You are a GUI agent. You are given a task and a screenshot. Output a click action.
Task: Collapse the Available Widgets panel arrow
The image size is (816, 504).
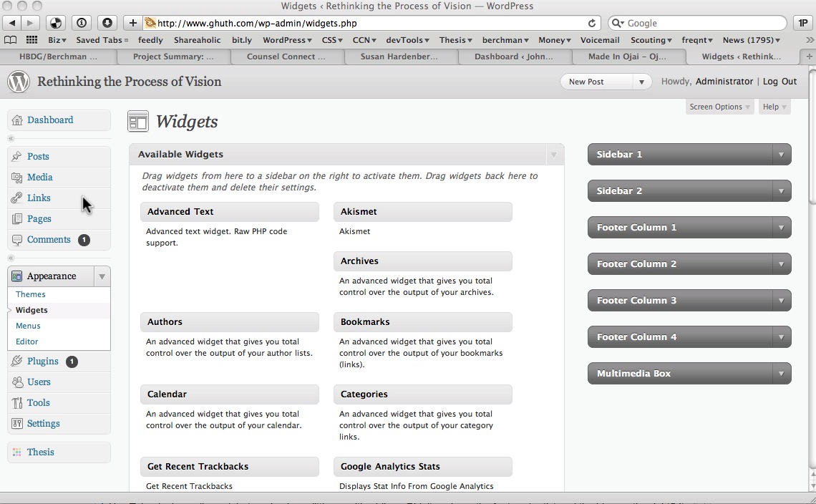pos(553,155)
